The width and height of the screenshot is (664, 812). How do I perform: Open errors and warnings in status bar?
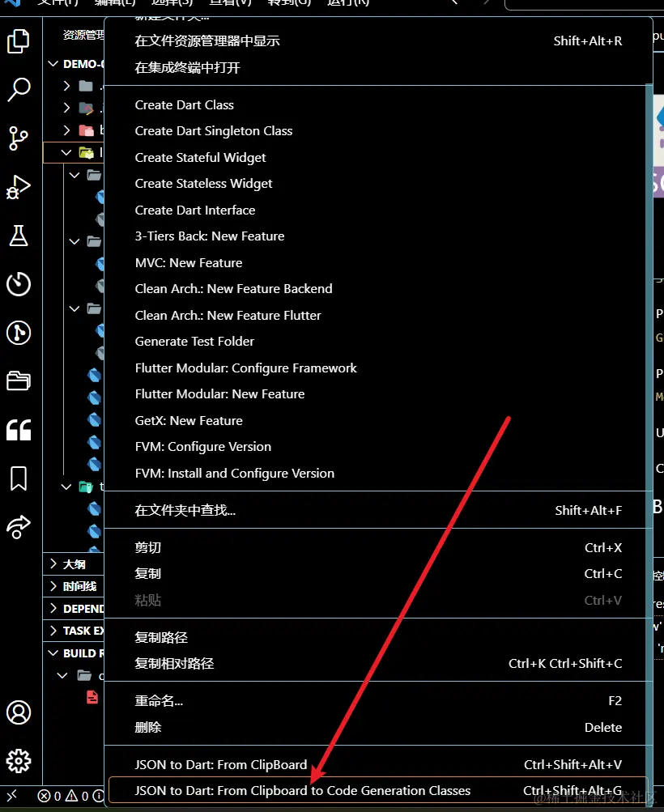point(70,796)
